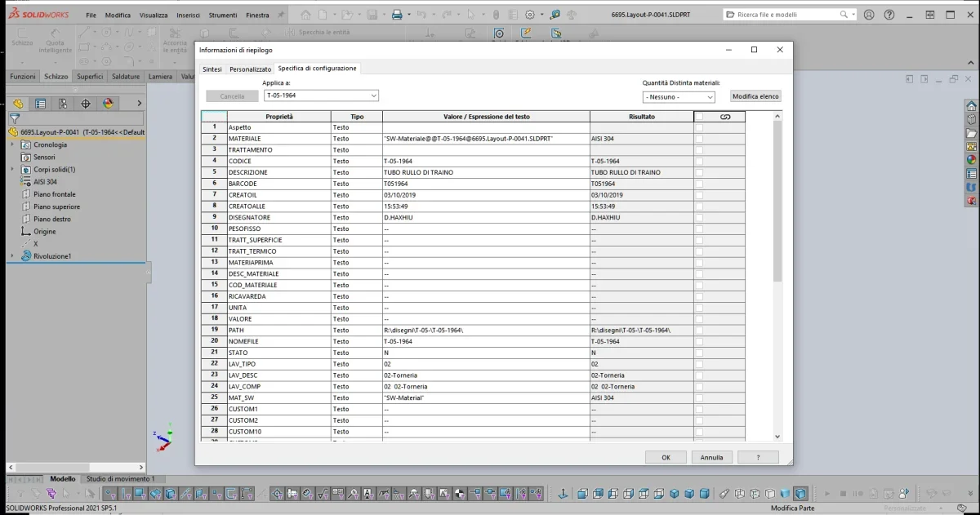Open the help question mark icon

[889, 15]
